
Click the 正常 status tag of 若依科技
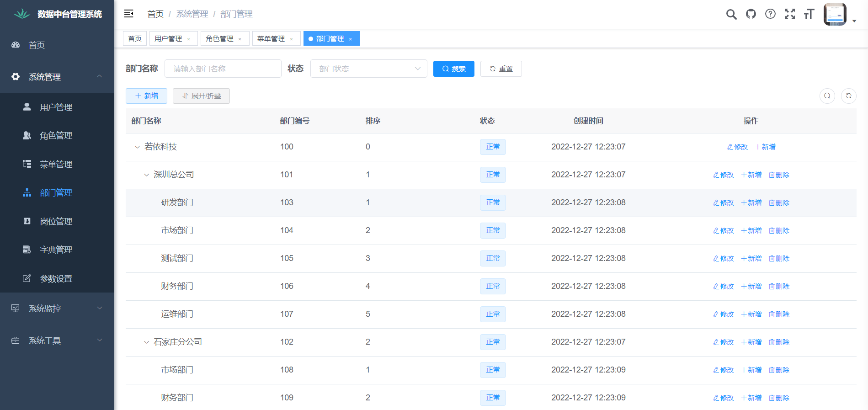[493, 147]
